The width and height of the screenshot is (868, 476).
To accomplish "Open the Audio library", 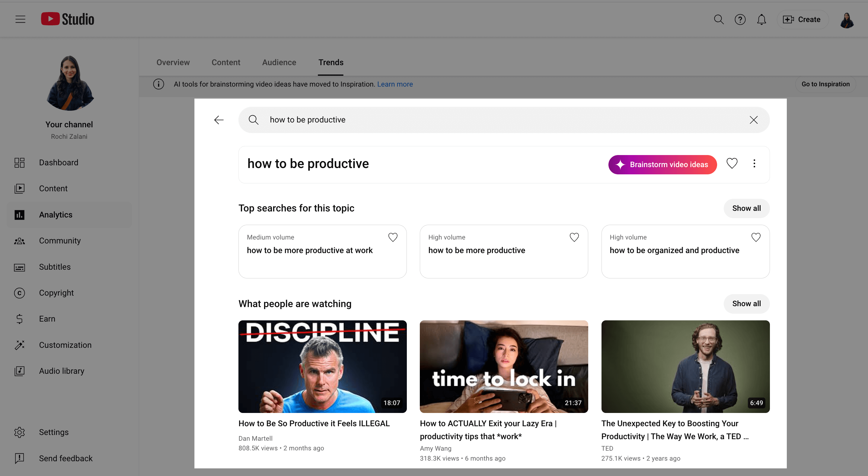I will click(61, 370).
